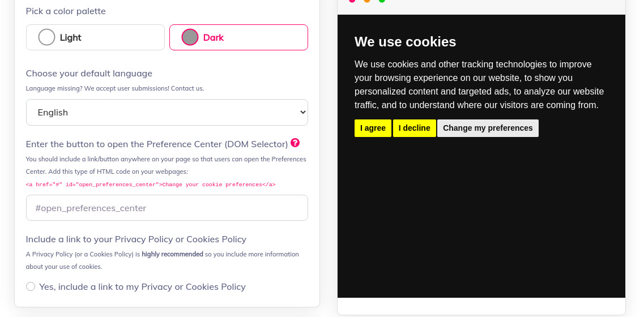Click the orange dot in preview window header
The width and height of the screenshot is (644, 317).
[x=367, y=1]
